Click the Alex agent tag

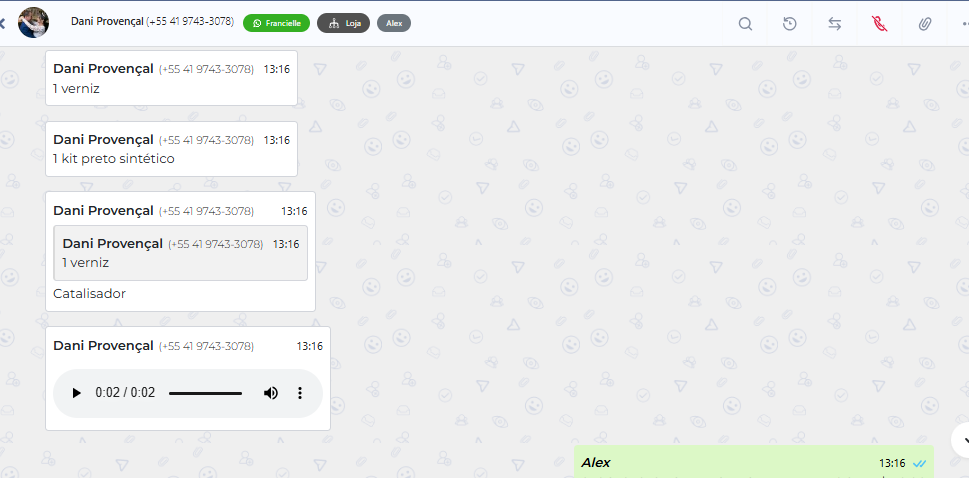tap(394, 22)
